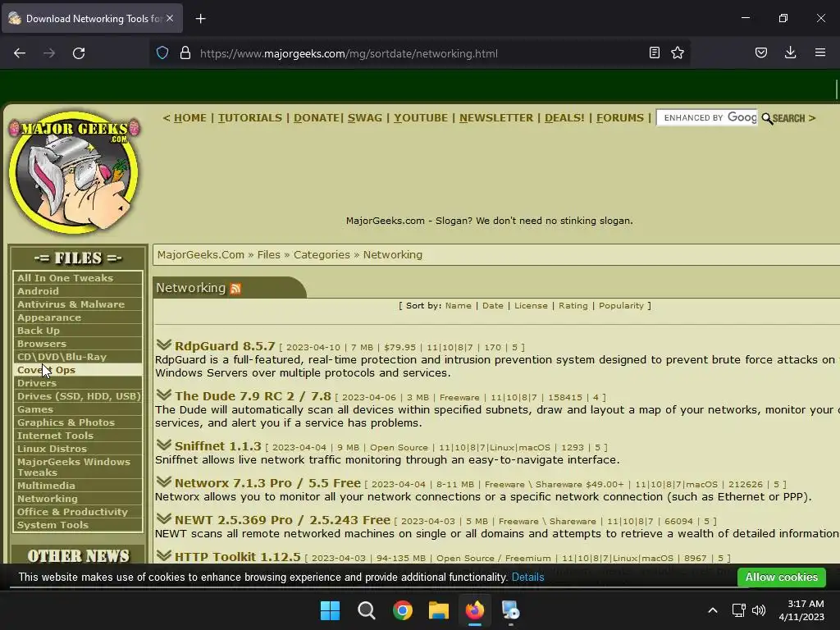Open the DEALS! navigation link
The height and width of the screenshot is (630, 840).
(564, 118)
